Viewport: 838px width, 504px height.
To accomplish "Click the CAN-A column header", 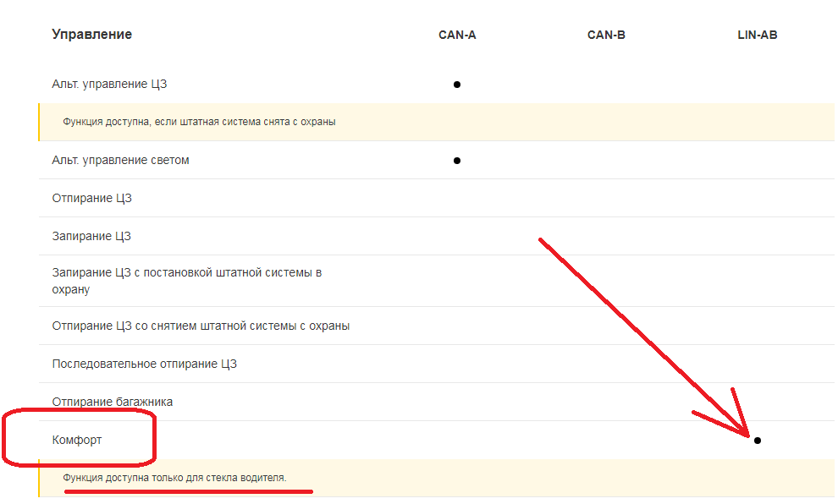I will pyautogui.click(x=457, y=36).
